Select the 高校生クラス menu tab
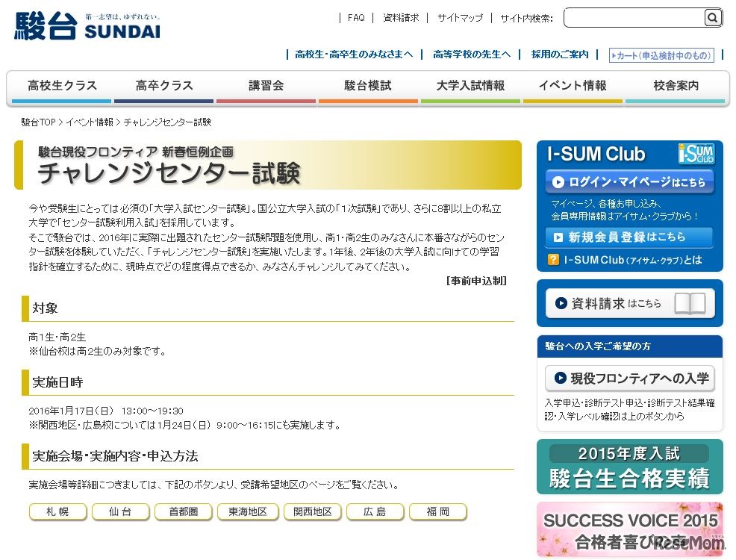Screen dimensions: 736x560 pos(62,87)
